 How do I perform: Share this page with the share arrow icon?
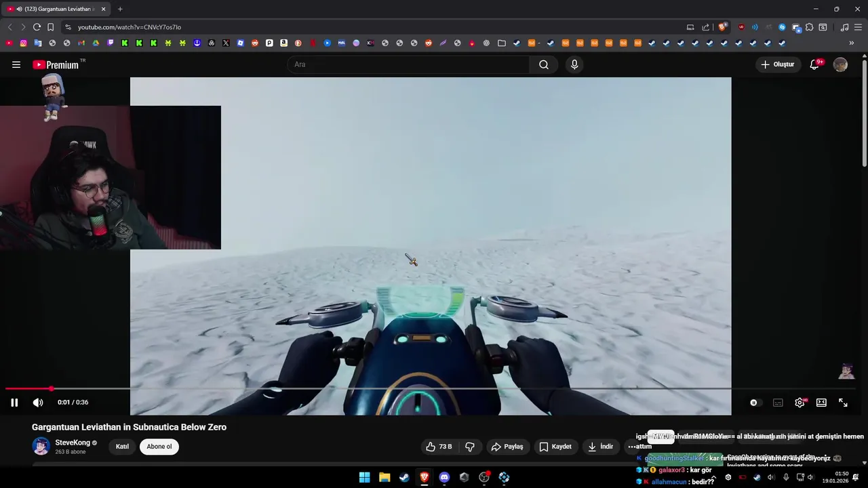point(706,27)
